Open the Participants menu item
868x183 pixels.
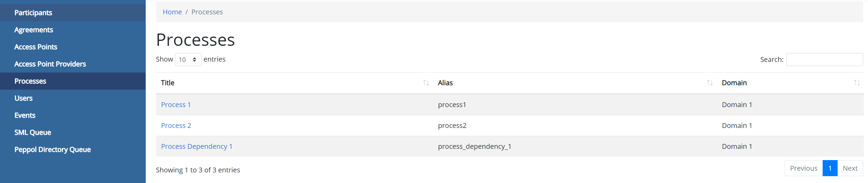tap(33, 13)
